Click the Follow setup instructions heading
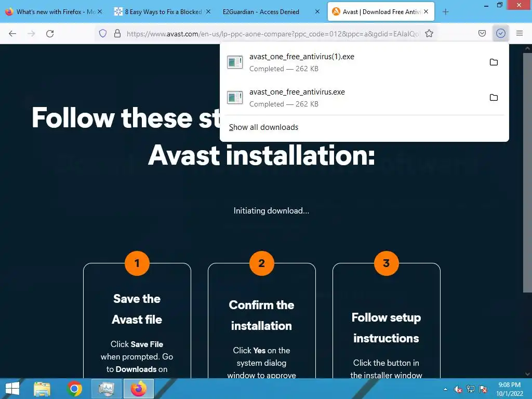Screen dimensions: 532x399 [386, 328]
